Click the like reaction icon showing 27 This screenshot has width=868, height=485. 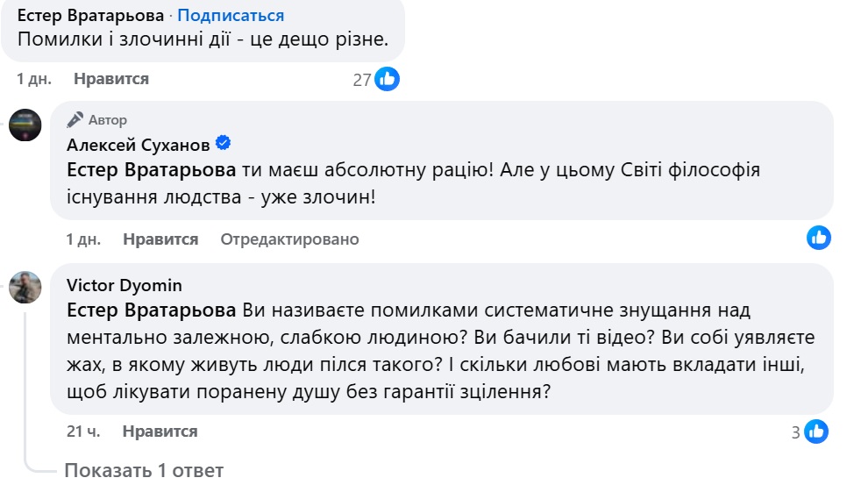387,79
